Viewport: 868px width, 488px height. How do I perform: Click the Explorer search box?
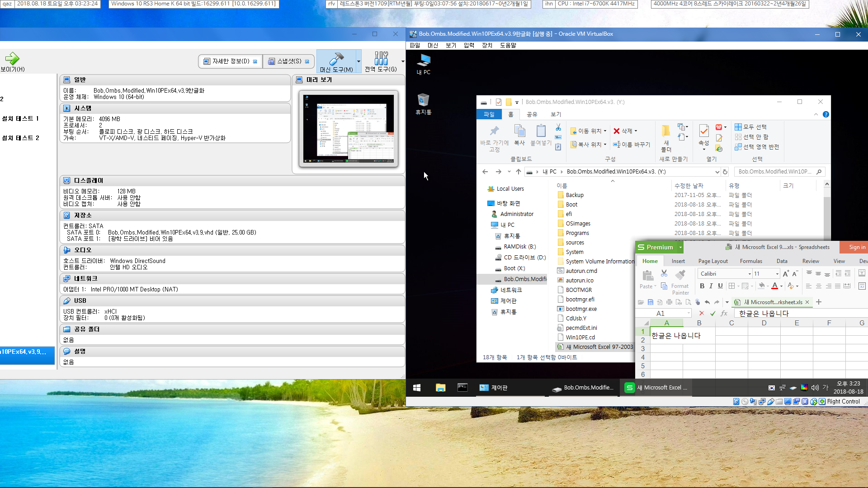tap(779, 172)
